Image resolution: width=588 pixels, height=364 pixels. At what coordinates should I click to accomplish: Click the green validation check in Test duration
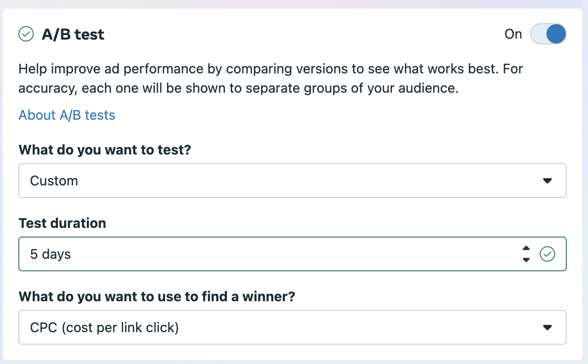[547, 254]
